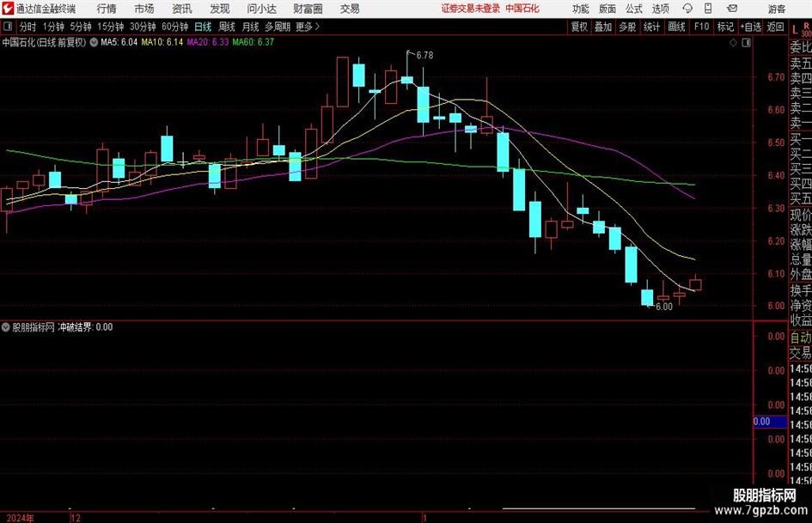
Task: Open the 市场 menu
Action: point(144,9)
